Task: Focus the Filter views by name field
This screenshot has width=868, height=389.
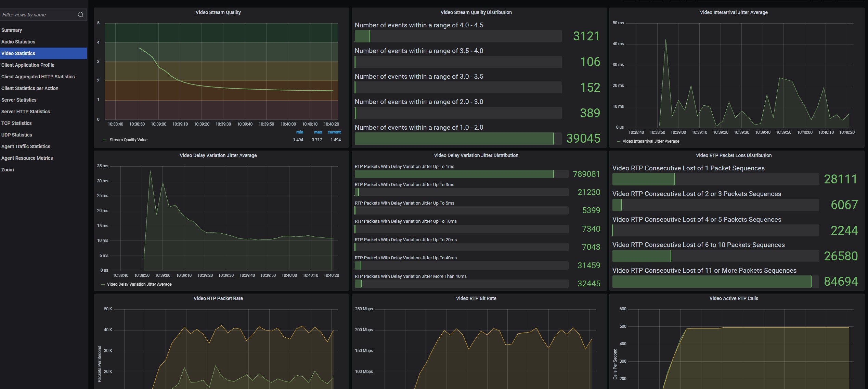Action: [x=38, y=15]
